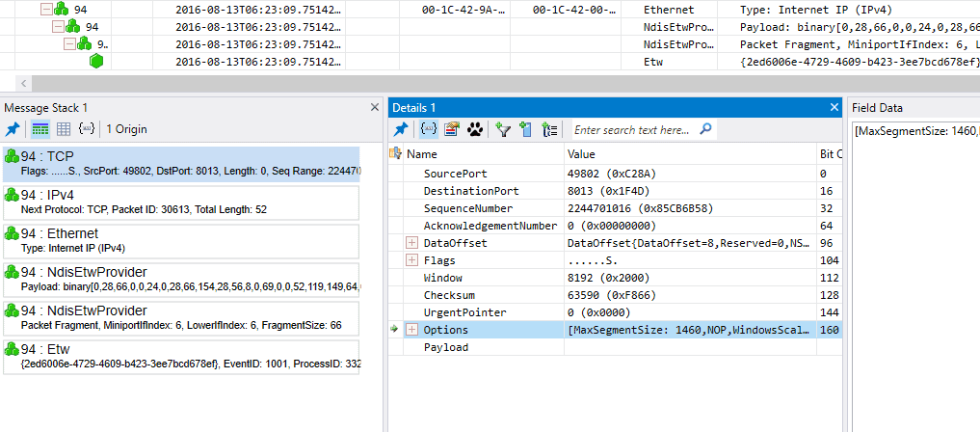Click the add-column icon in Details toolbar
The image size is (980, 432).
coord(526,129)
